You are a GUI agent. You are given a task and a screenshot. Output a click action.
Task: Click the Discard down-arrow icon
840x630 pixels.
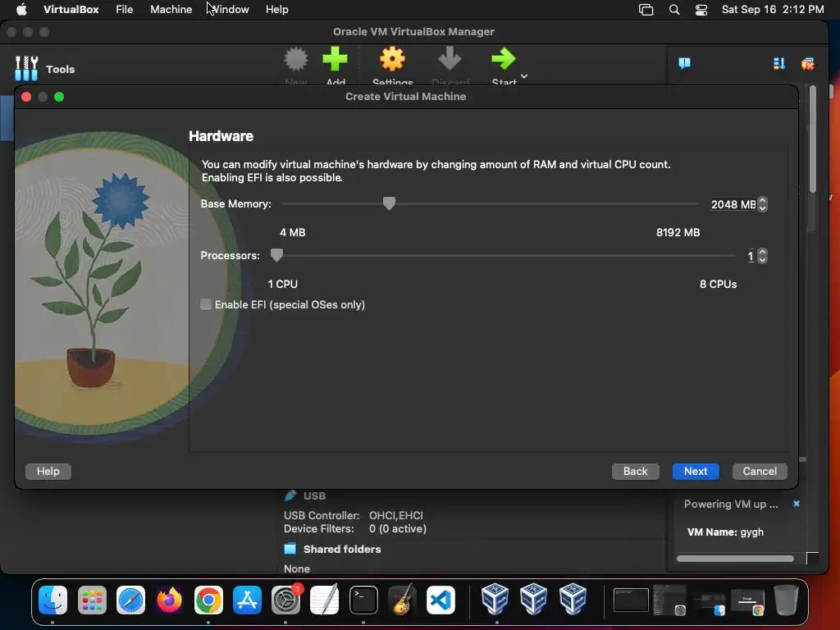click(x=450, y=58)
